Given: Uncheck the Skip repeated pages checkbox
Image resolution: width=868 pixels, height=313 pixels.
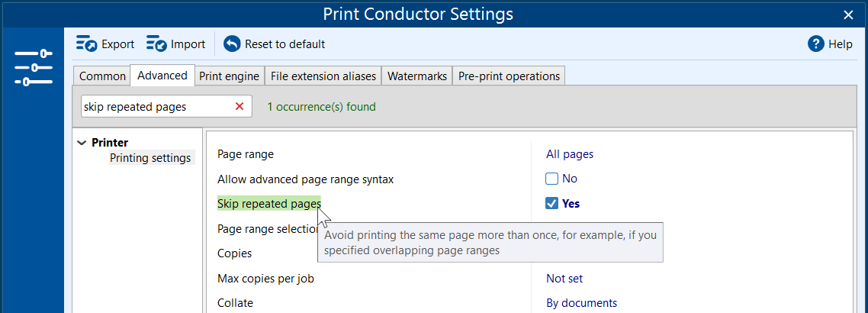Looking at the screenshot, I should [552, 204].
